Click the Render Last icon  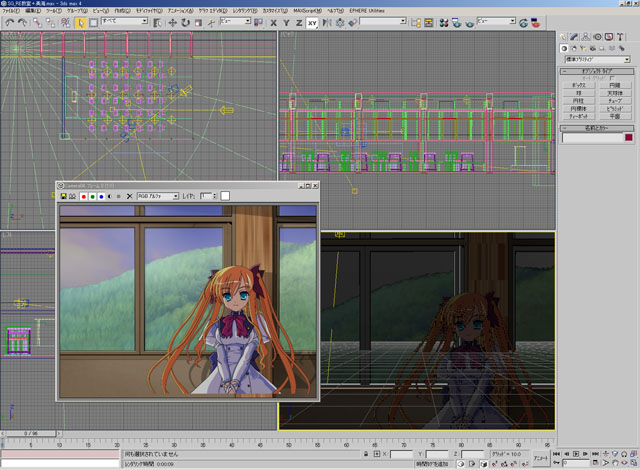pos(523,23)
